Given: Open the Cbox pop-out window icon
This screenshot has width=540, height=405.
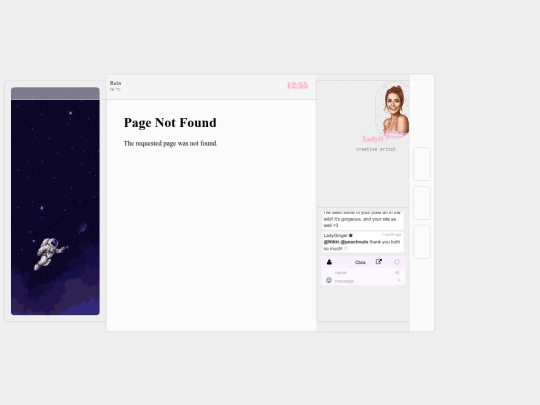Looking at the screenshot, I should click(378, 262).
